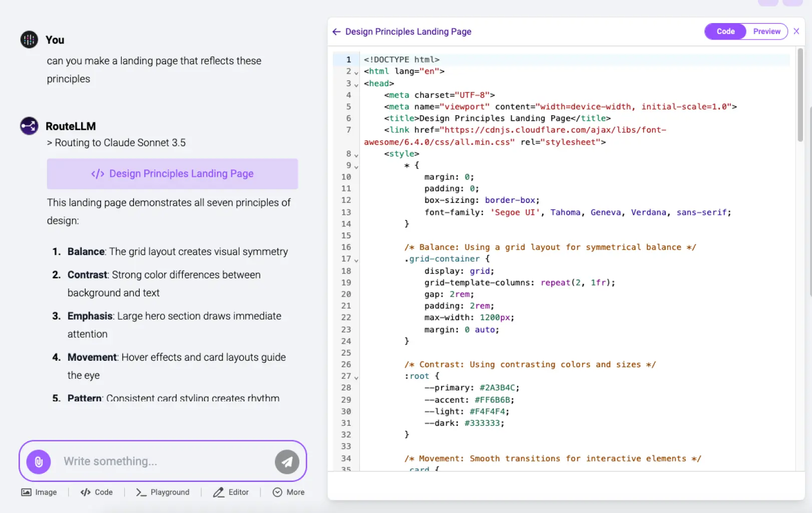The width and height of the screenshot is (812, 513).
Task: Switch to the Preview view
Action: coord(766,32)
